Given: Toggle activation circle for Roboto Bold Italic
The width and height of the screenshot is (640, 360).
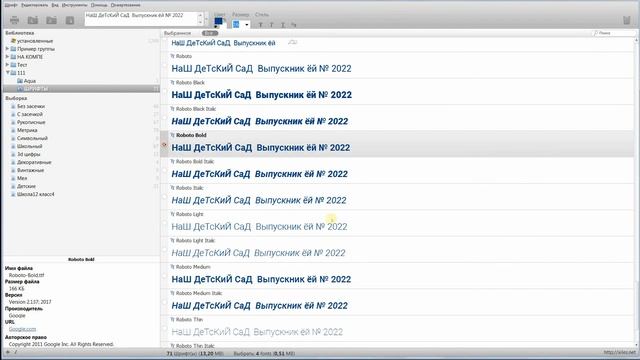Looking at the screenshot, I should pos(164,171).
